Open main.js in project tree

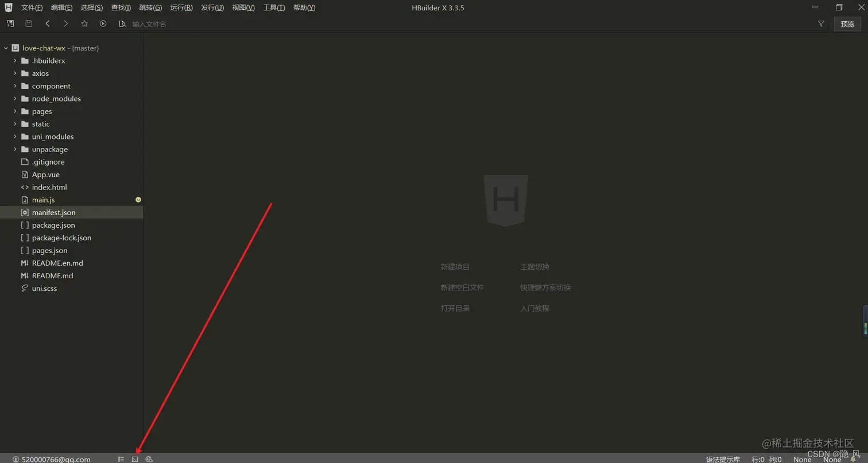click(x=44, y=200)
